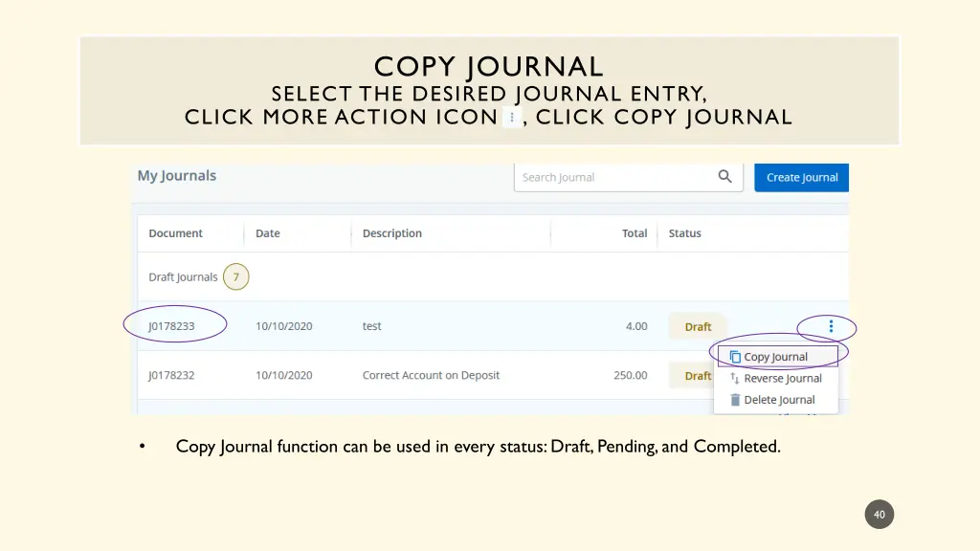The width and height of the screenshot is (980, 551).
Task: Expand the Draft Journals group
Action: 183,276
